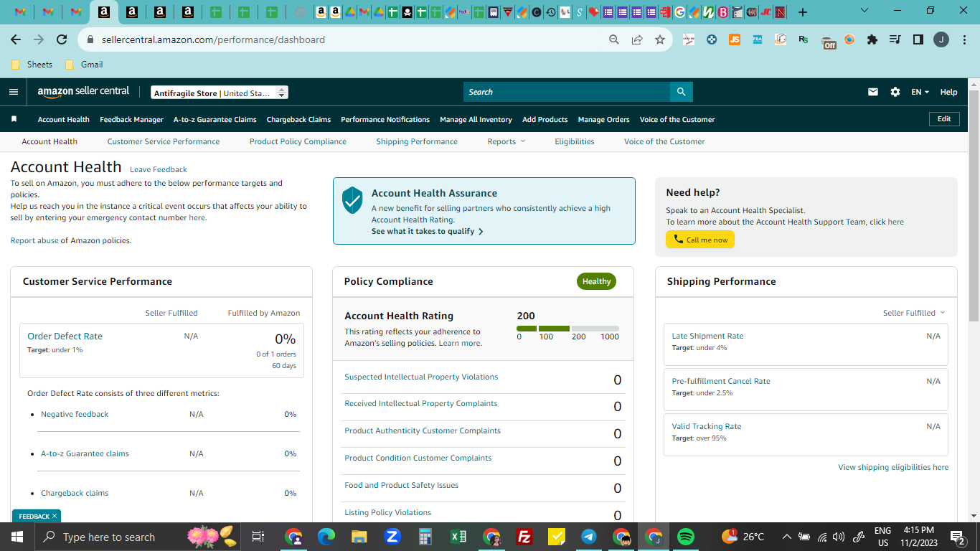The height and width of the screenshot is (551, 980).
Task: Expand the Reports dropdown
Action: [507, 141]
